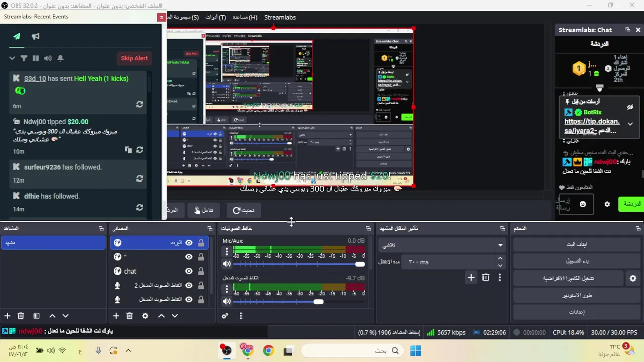644x362 pixels.
Task: Replay the Ndwj00 $20.00 tip alert
Action: (x=139, y=150)
